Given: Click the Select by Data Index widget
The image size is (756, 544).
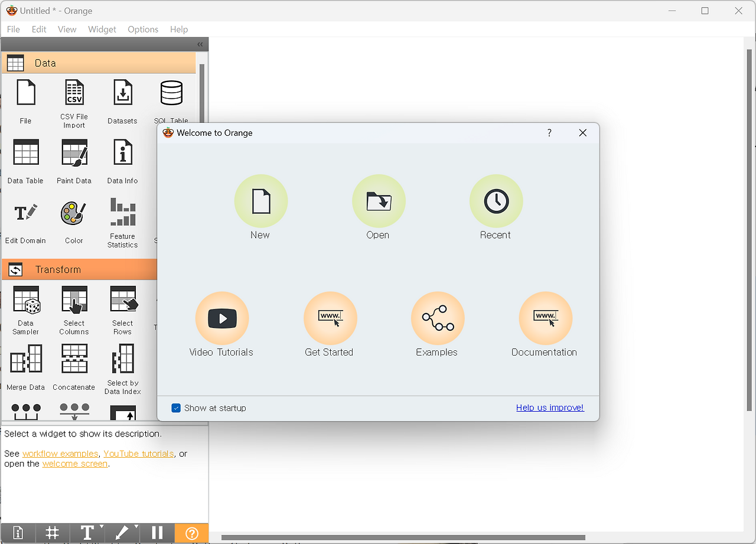Looking at the screenshot, I should coord(122,370).
